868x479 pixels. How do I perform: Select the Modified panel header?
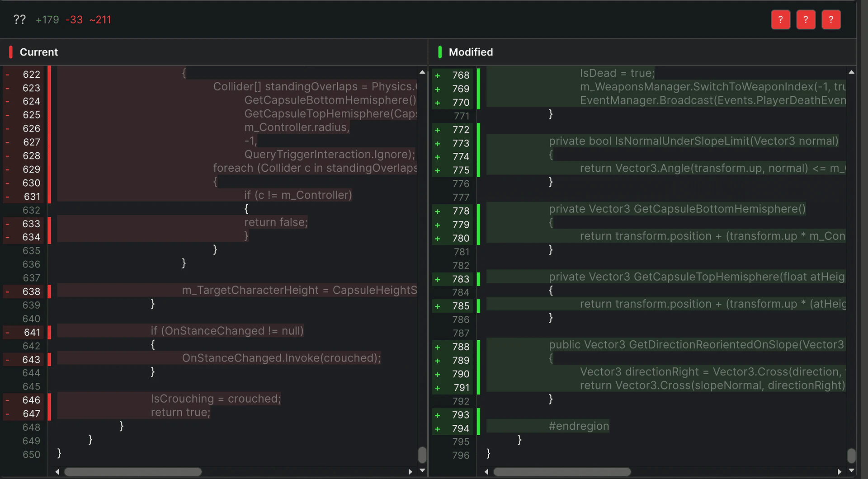[x=470, y=52]
